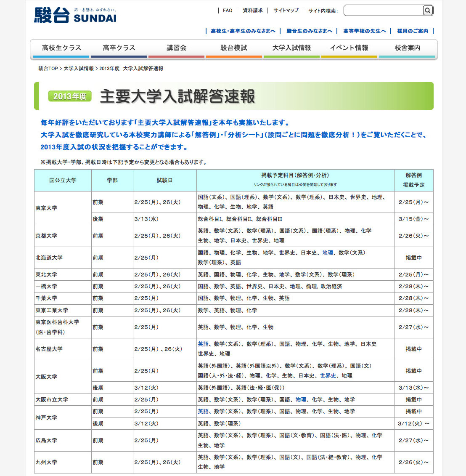Open the 物理 link for 大阪市立大学
This screenshot has width=466, height=476.
tap(301, 399)
